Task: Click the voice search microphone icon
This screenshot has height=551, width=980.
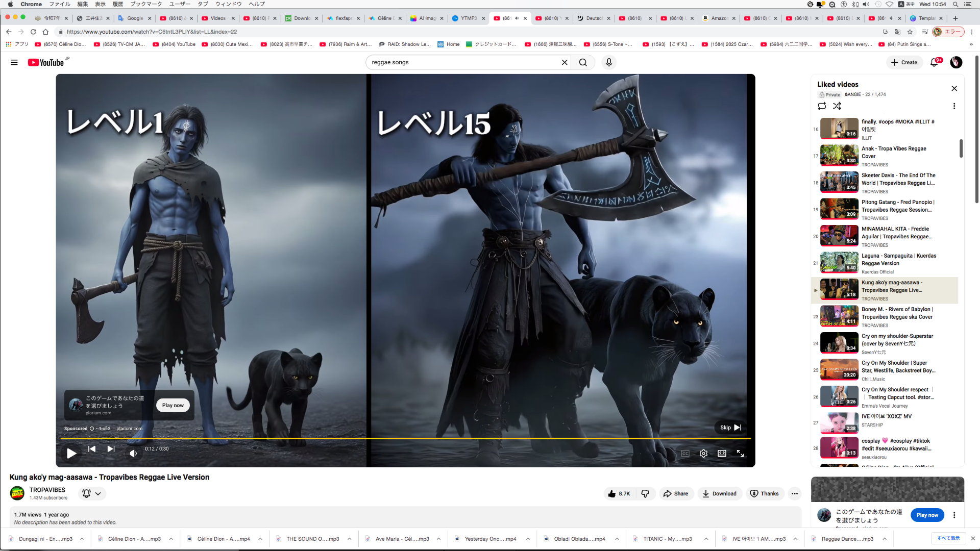Action: 608,62
